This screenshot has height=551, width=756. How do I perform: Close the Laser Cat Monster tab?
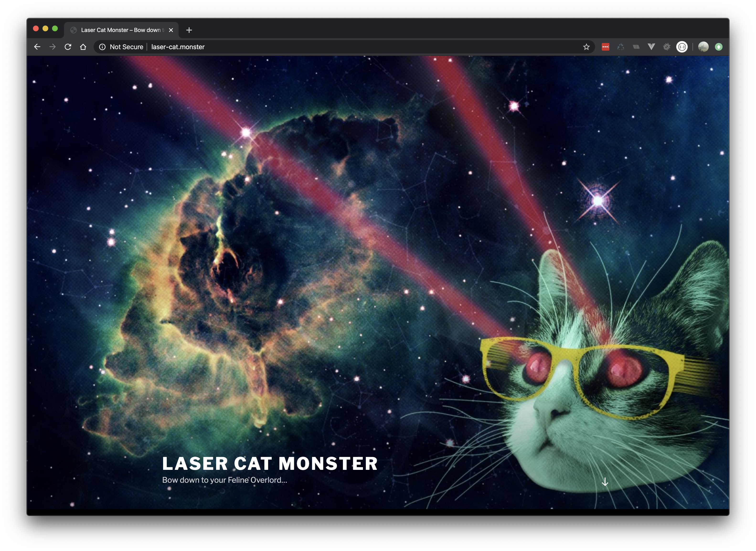tap(171, 30)
